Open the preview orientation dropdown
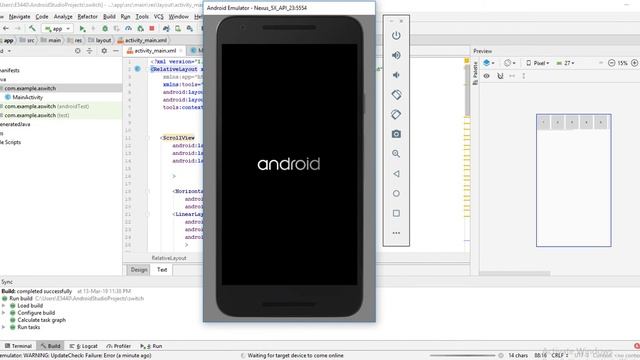 click(x=509, y=63)
